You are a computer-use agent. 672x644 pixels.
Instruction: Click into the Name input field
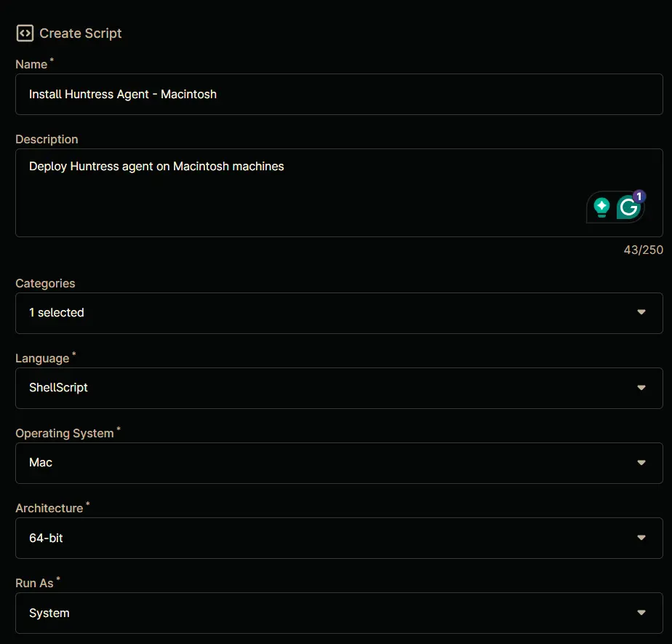pos(339,95)
